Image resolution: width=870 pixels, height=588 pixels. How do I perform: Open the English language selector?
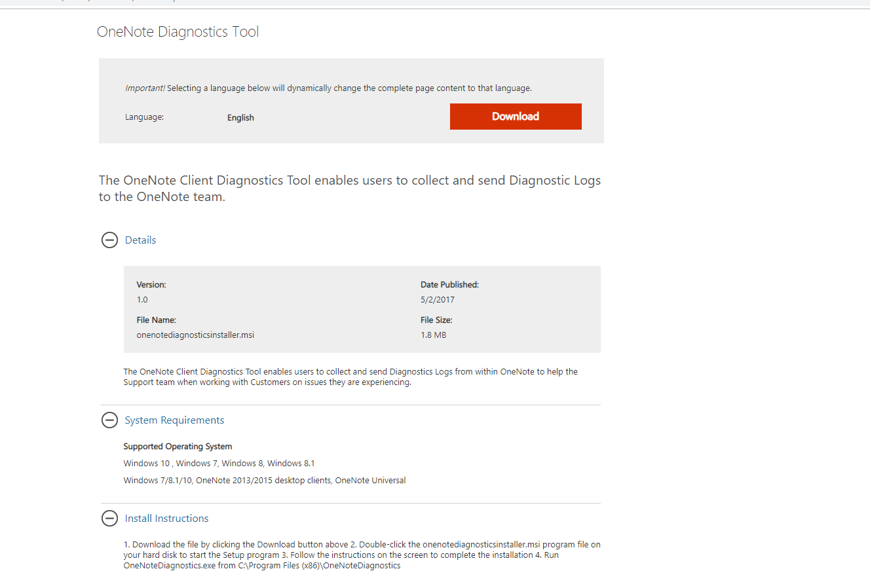pos(240,118)
